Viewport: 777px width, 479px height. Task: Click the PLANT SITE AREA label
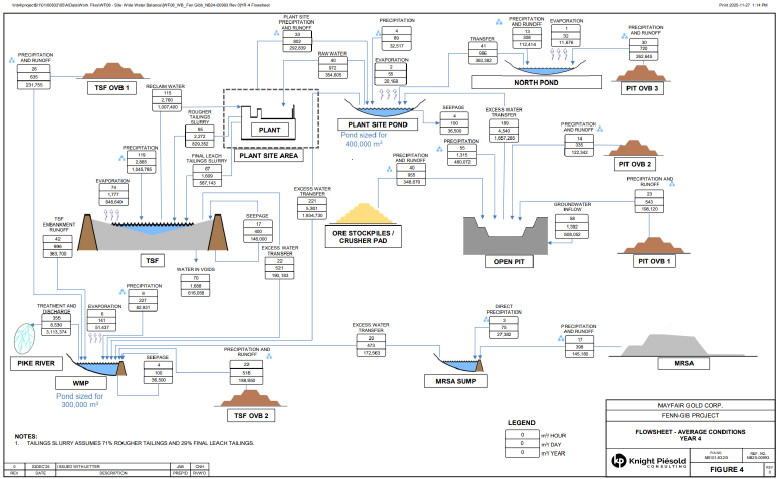(x=269, y=156)
